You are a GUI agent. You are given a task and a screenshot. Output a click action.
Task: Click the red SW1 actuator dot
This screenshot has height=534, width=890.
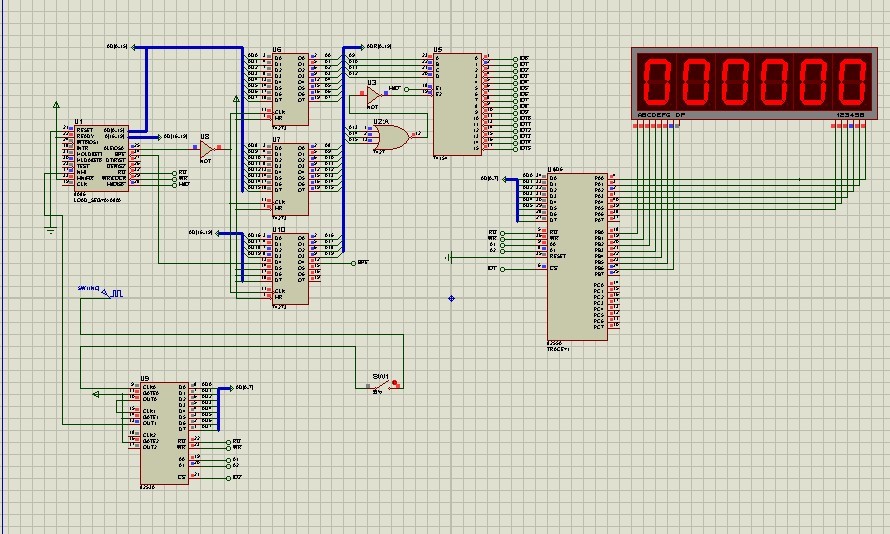tap(394, 383)
